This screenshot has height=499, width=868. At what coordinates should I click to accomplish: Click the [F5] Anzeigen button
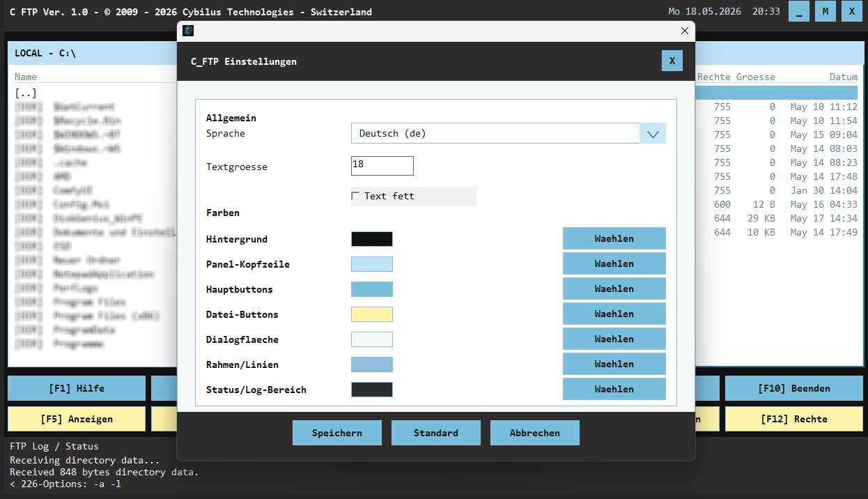pos(77,419)
